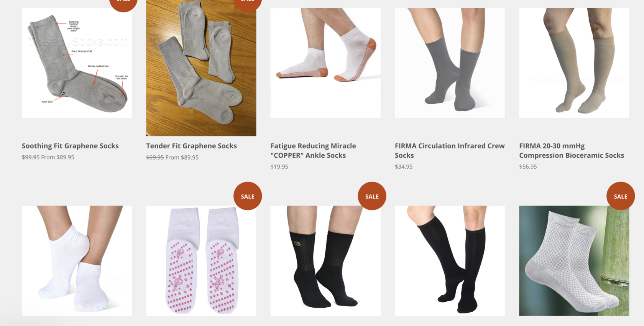Image resolution: width=644 pixels, height=326 pixels.
Task: Click the grey socks on wooden floor photo
Action: click(201, 68)
